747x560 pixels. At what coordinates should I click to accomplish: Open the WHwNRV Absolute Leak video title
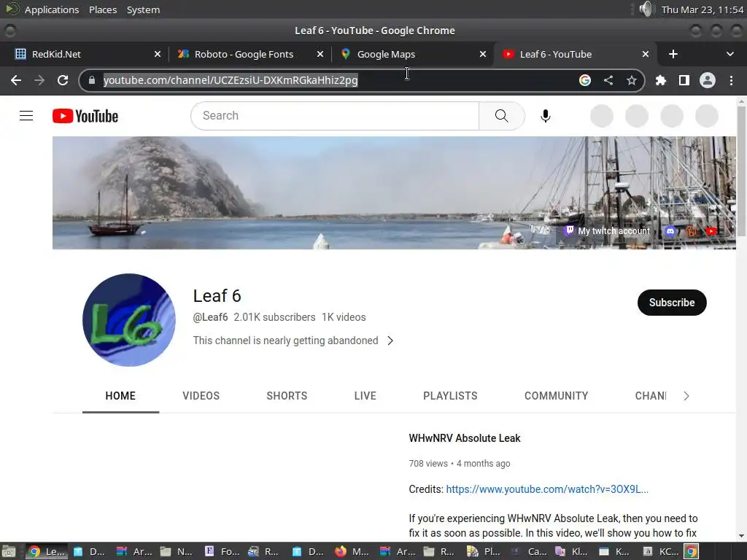[x=465, y=438]
